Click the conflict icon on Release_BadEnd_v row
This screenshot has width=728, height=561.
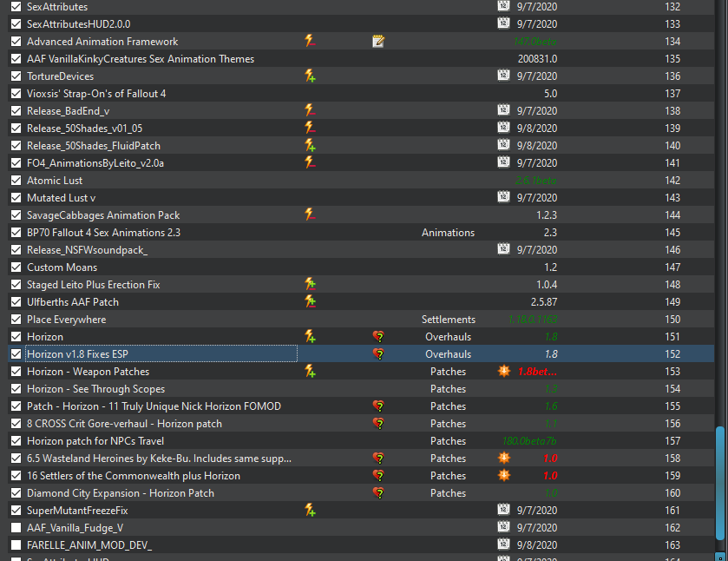[310, 110]
